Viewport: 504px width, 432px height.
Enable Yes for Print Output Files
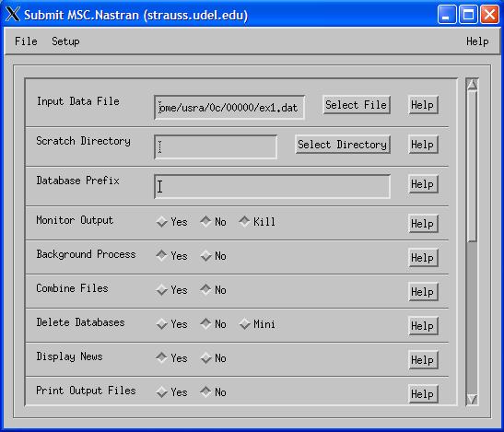pyautogui.click(x=171, y=392)
